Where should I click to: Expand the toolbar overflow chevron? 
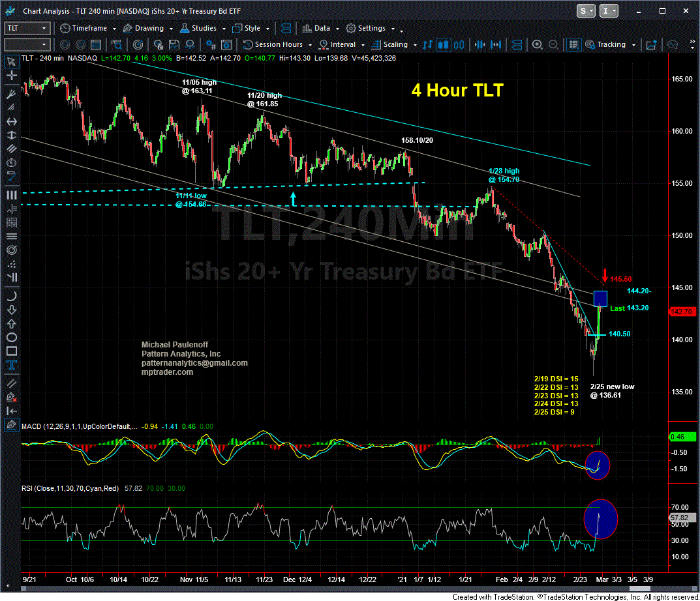(692, 43)
